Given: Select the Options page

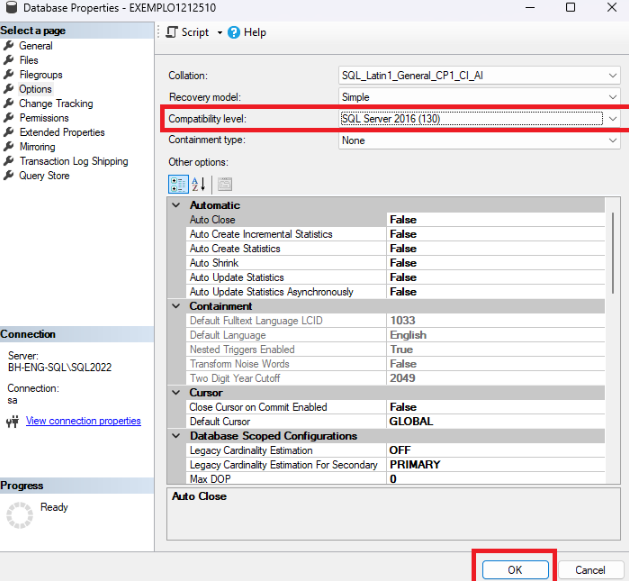Looking at the screenshot, I should 35,89.
